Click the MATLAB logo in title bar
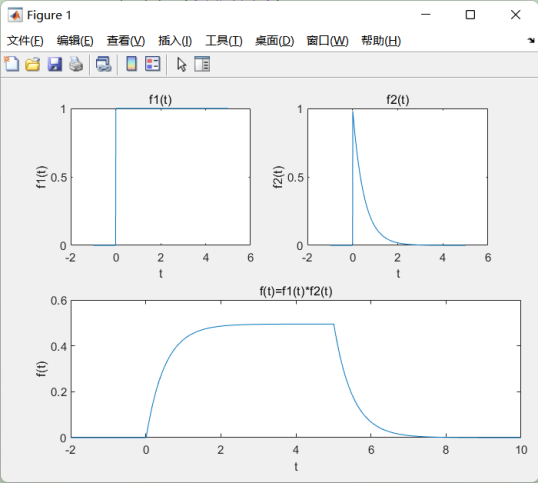 pyautogui.click(x=15, y=15)
